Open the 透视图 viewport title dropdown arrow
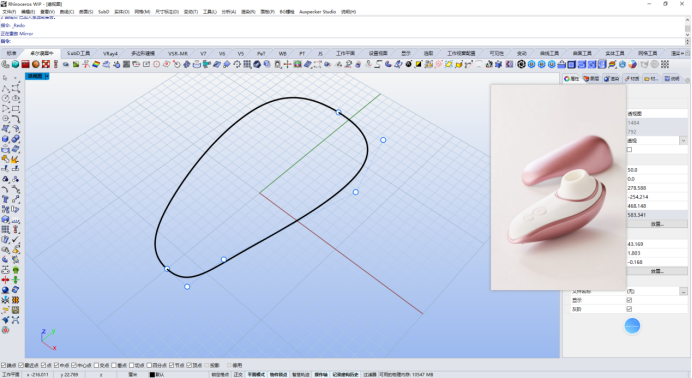This screenshot has width=692, height=378. [x=47, y=76]
